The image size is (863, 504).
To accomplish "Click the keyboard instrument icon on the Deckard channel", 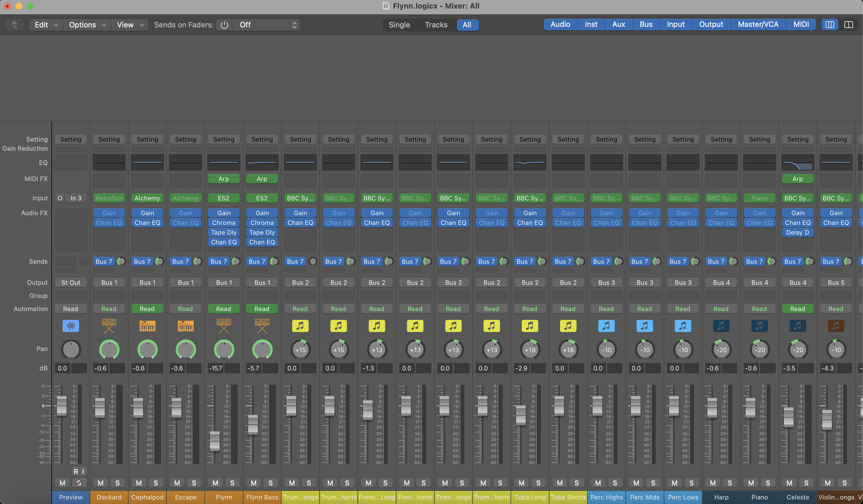I will click(x=109, y=325).
